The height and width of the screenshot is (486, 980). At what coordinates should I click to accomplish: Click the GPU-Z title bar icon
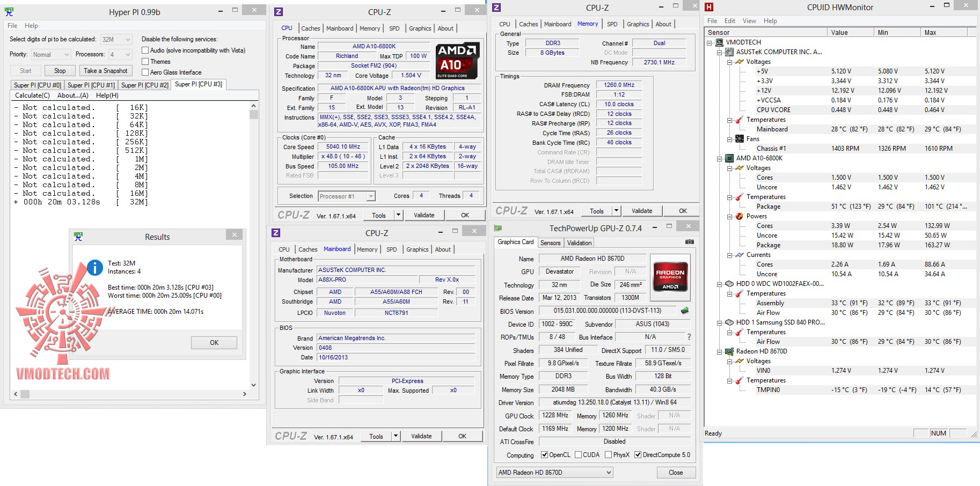click(x=498, y=228)
